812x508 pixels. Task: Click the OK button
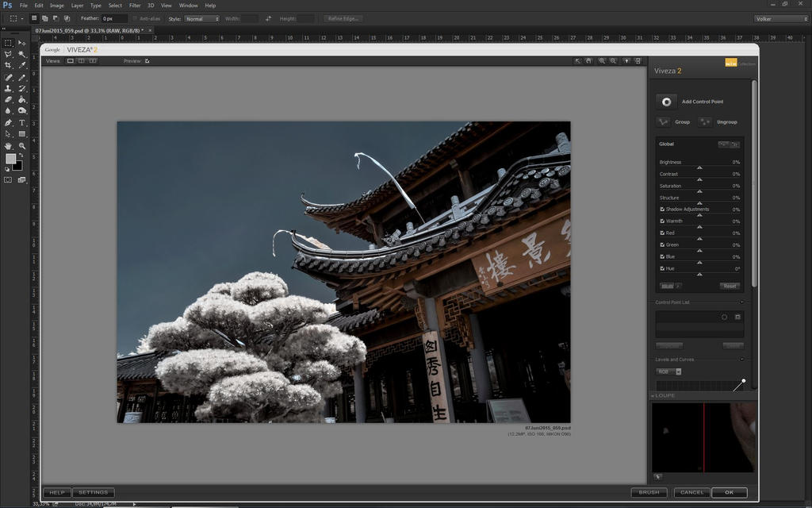[730, 492]
